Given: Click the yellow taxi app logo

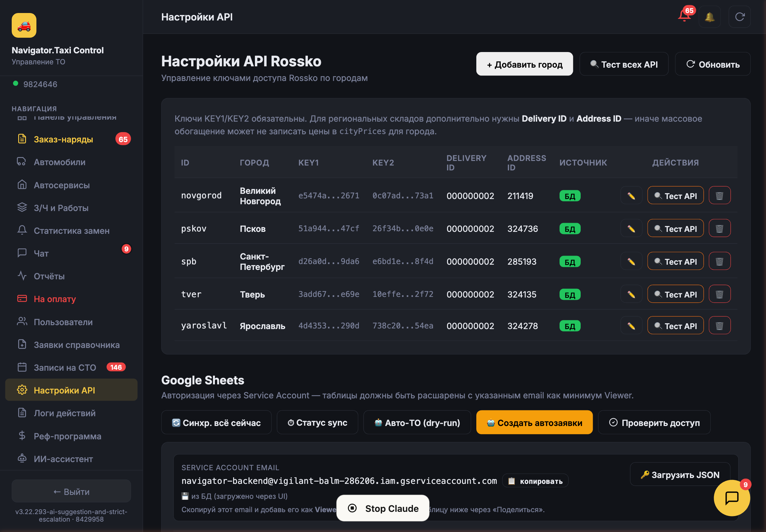Looking at the screenshot, I should [x=24, y=25].
